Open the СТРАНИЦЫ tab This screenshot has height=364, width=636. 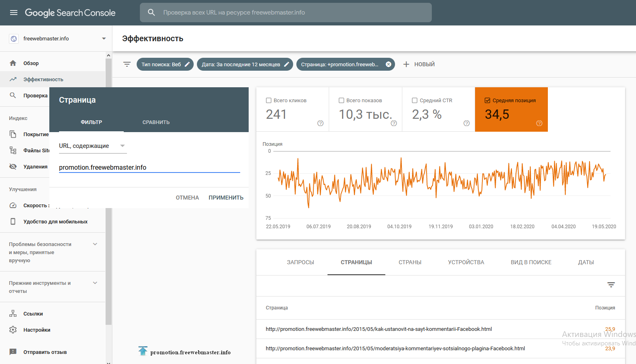click(356, 262)
